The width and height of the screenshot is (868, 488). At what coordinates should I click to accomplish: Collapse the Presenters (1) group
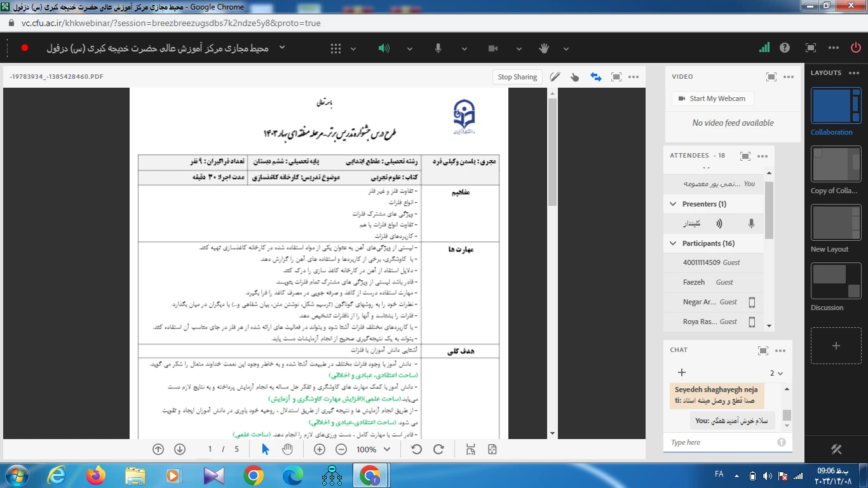pyautogui.click(x=673, y=204)
